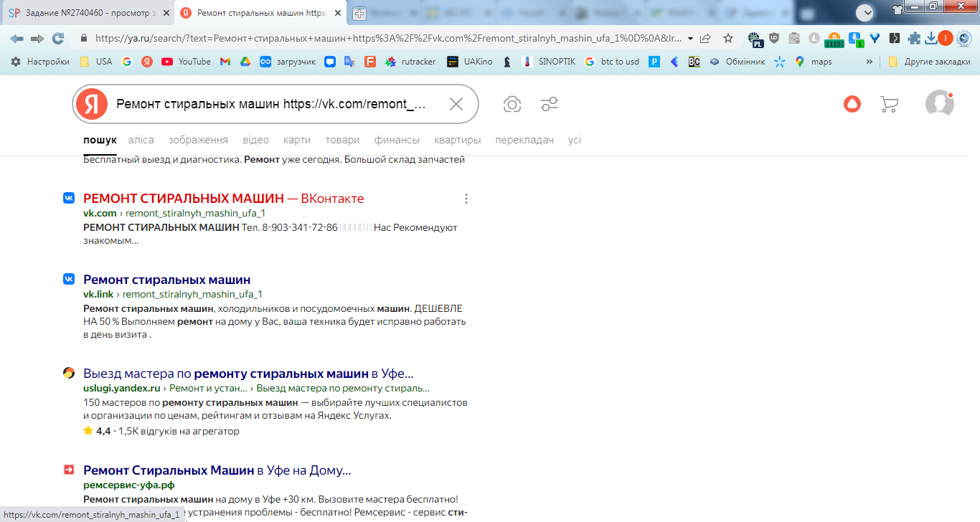The image size is (980, 522).
Task: Show browser downloads
Action: (930, 38)
